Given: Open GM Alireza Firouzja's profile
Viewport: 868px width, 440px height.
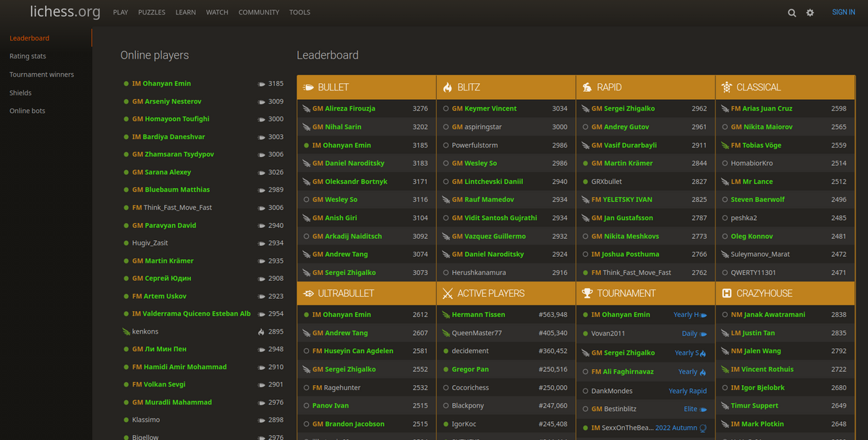Looking at the screenshot, I should point(344,109).
